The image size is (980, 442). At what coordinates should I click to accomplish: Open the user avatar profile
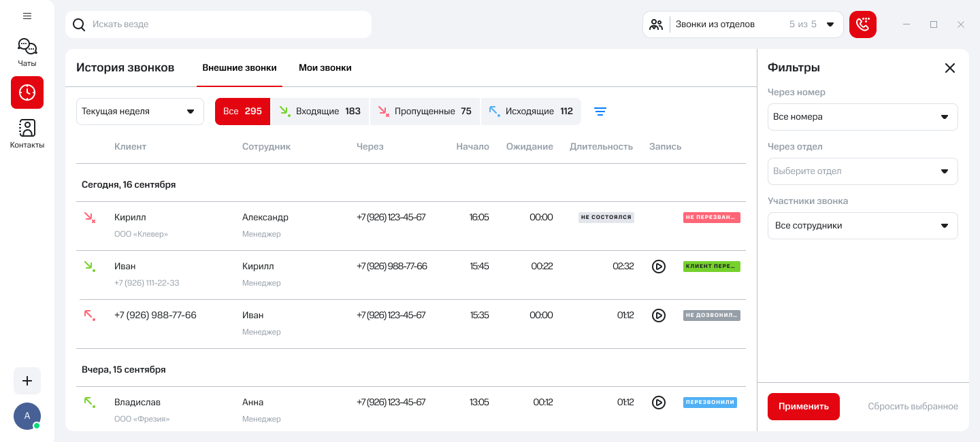(27, 415)
